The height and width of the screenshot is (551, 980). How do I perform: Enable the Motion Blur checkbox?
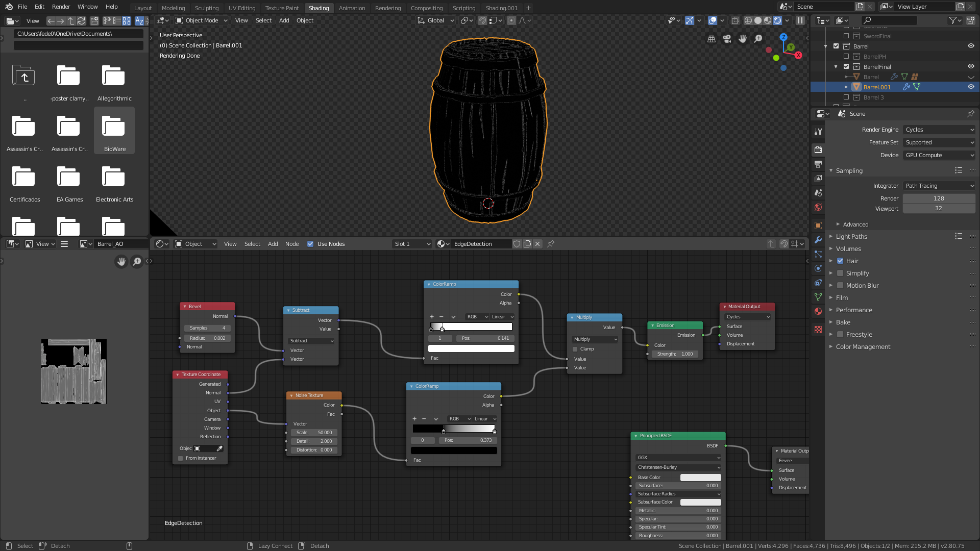840,286
